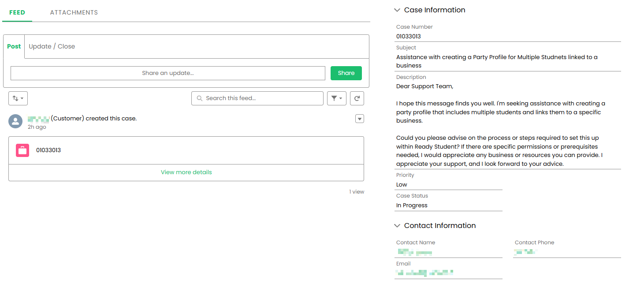The width and height of the screenshot is (644, 295).
Task: Click the 1 view count text
Action: point(357,192)
